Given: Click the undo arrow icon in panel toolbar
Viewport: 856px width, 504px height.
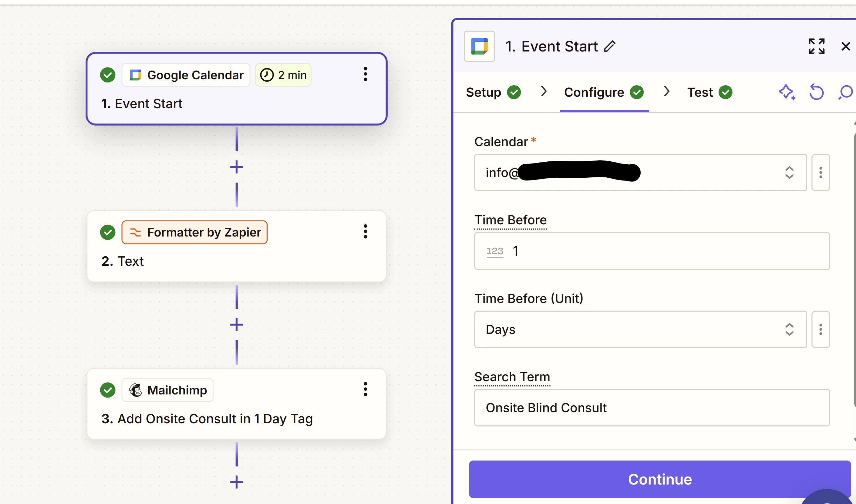Looking at the screenshot, I should (816, 92).
